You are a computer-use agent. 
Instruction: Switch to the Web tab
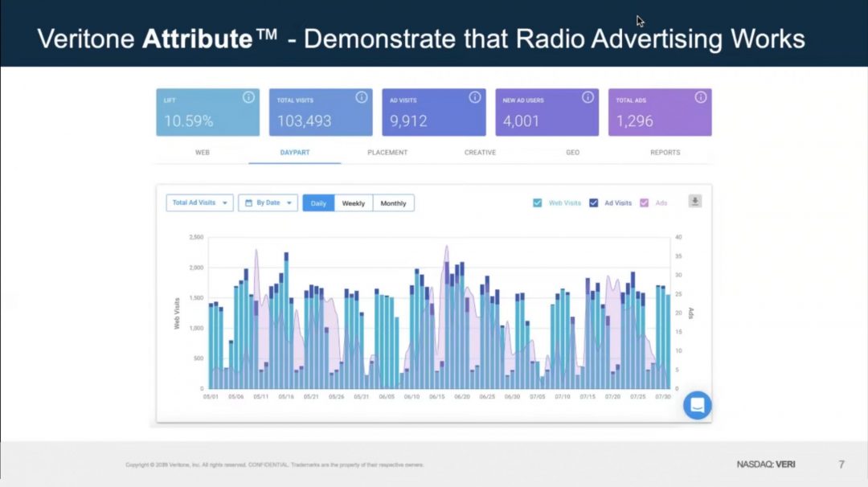(x=203, y=153)
